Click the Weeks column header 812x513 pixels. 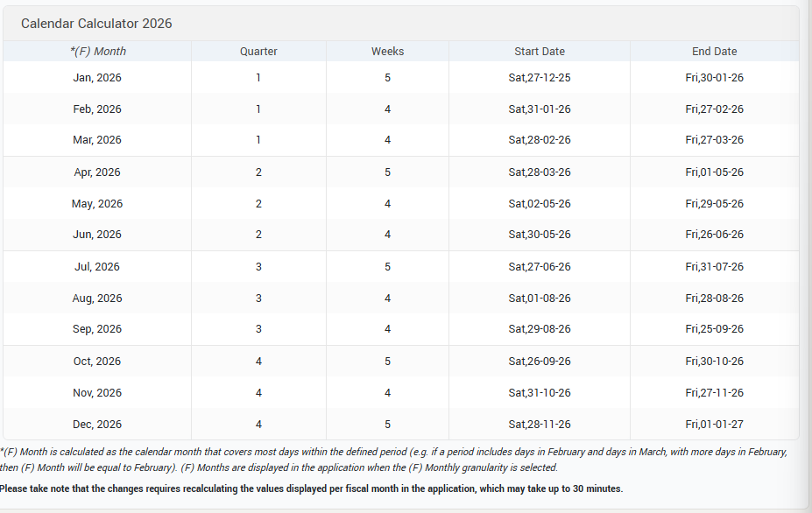[x=387, y=52]
